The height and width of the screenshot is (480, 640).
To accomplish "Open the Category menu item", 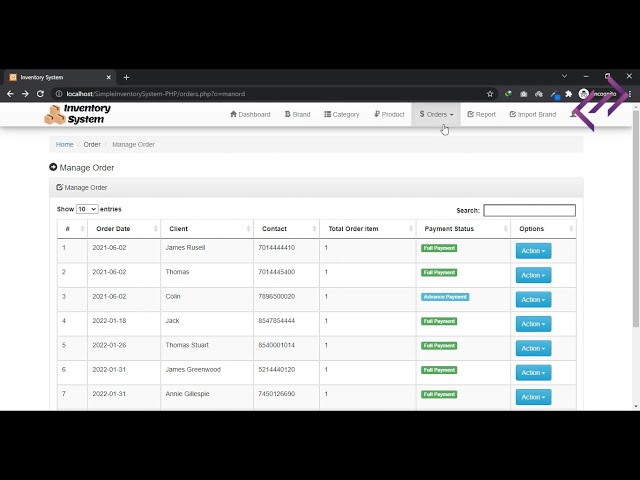I will tap(342, 114).
